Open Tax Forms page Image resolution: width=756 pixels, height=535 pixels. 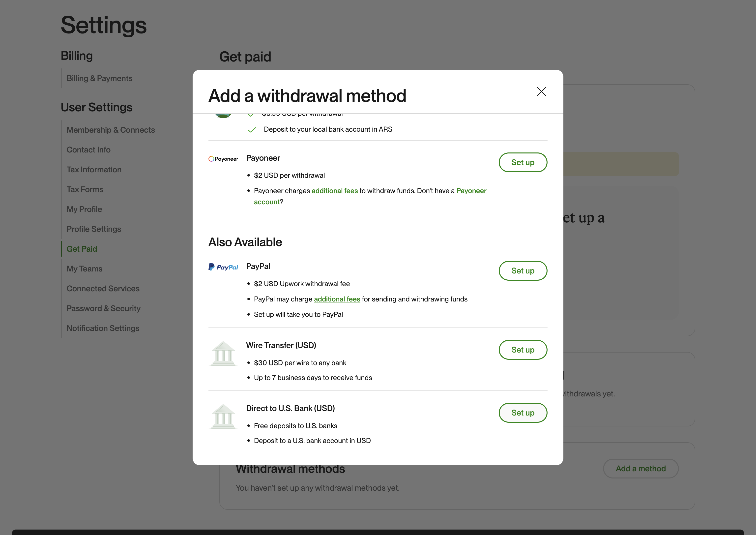[x=85, y=189]
